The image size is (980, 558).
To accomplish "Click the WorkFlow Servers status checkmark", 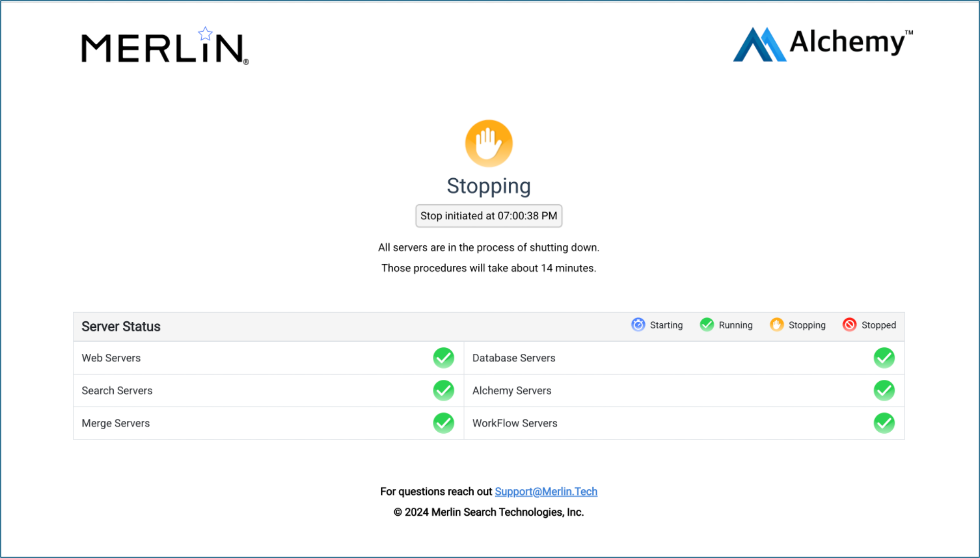I will [884, 423].
